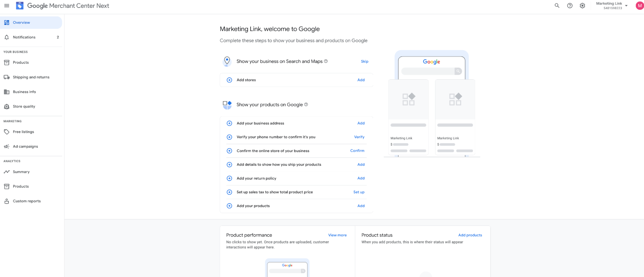Open the search magnifier in header
This screenshot has height=277, width=644.
557,6
